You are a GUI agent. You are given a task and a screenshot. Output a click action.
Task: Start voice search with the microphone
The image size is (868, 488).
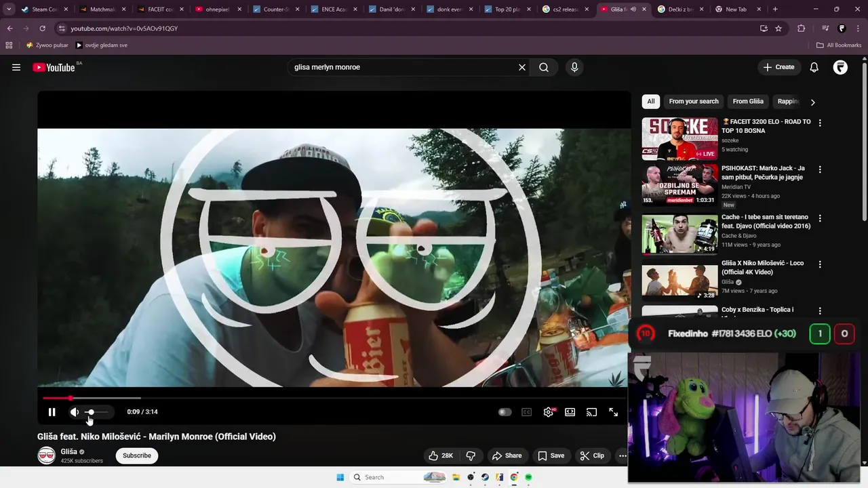tap(574, 67)
